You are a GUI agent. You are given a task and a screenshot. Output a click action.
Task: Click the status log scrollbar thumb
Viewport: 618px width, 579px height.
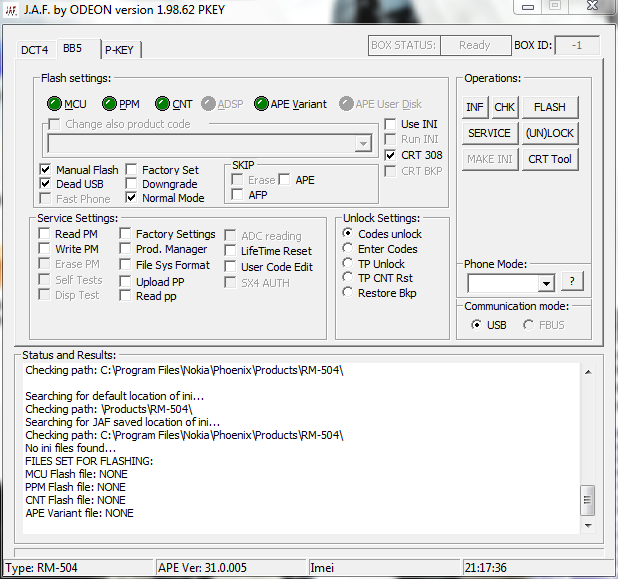pyautogui.click(x=588, y=500)
